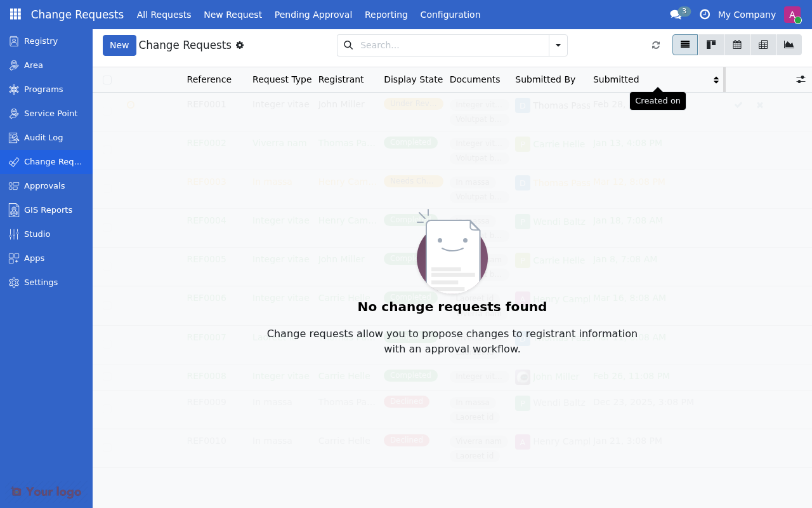Open Approvals from the sidebar

pos(44,185)
